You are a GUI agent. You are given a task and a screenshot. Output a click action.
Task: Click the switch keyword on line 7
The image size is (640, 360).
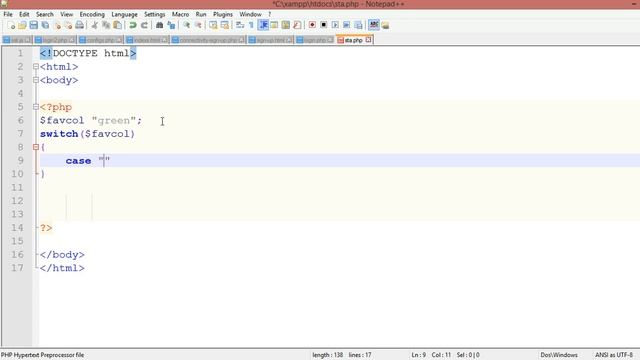tap(59, 134)
